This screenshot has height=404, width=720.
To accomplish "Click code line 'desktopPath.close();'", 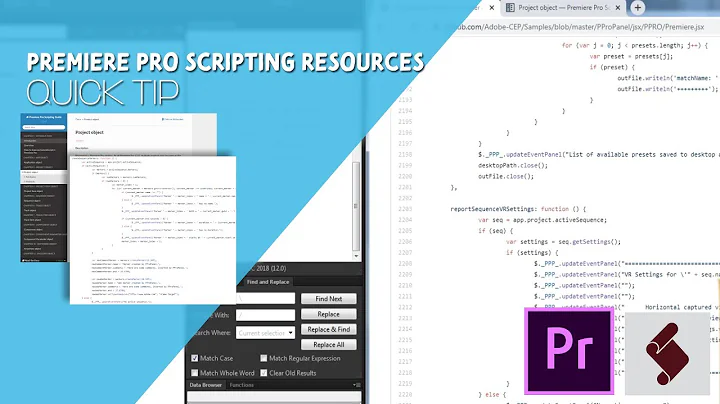I will click(x=513, y=165).
